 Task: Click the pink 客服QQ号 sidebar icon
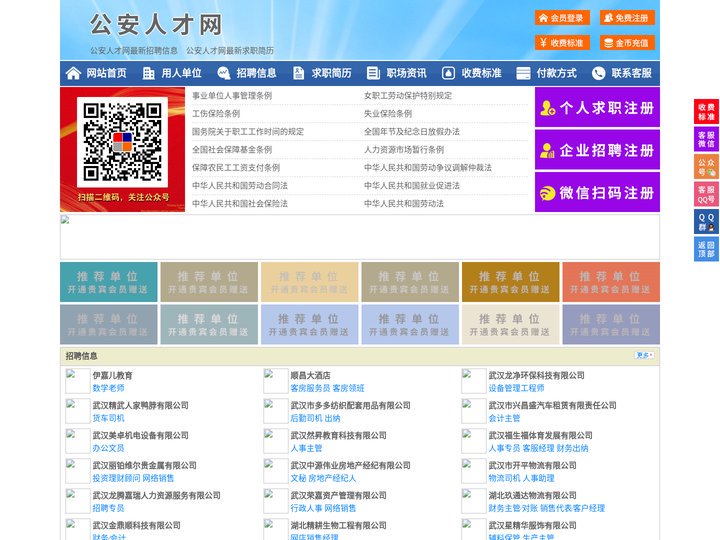[x=706, y=194]
